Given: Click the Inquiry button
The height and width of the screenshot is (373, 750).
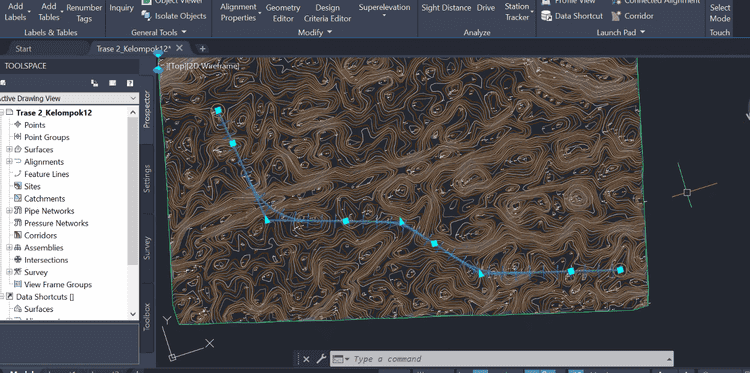Looking at the screenshot, I should [121, 8].
